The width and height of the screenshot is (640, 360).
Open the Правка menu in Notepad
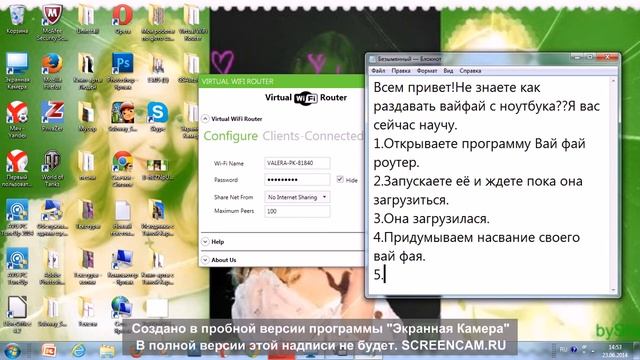401,71
